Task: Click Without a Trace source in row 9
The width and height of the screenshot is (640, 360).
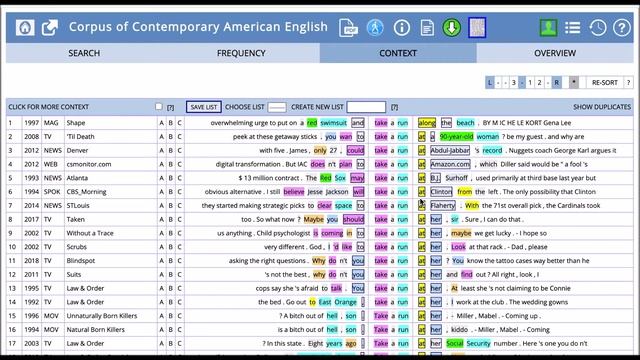Action: click(x=90, y=233)
